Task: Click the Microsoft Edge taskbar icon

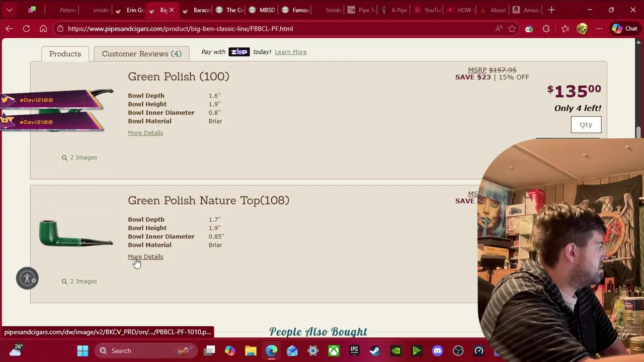Action: point(271,351)
